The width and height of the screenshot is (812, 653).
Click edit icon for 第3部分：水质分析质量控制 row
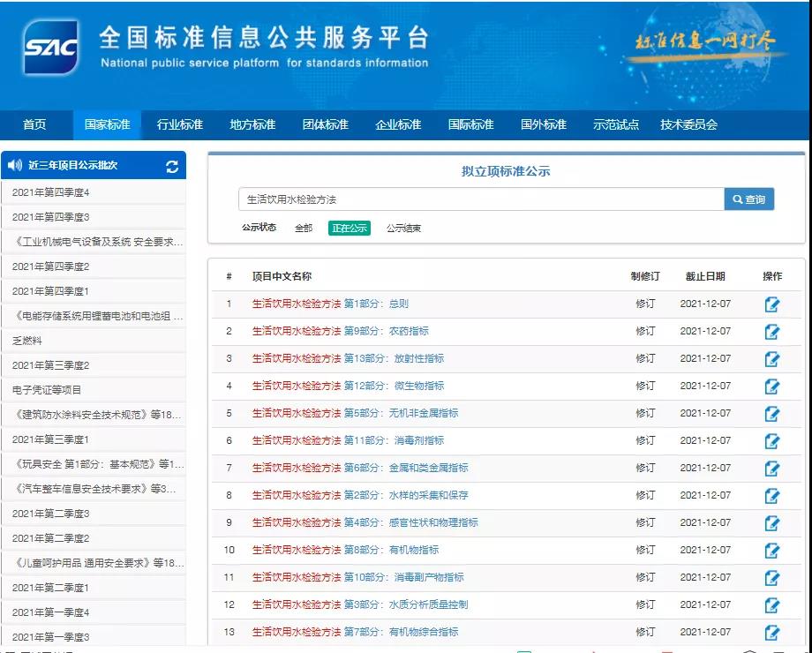click(x=771, y=605)
